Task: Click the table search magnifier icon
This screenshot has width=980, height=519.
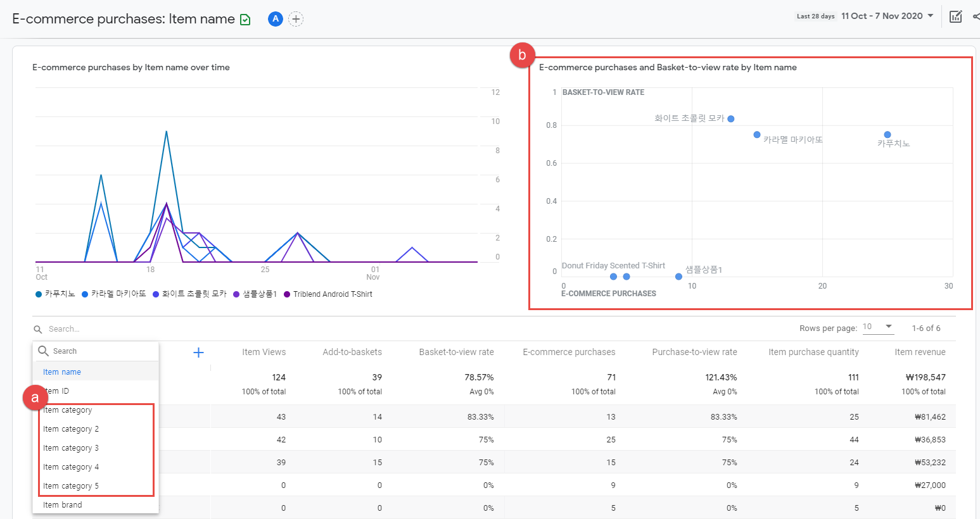Action: pos(38,329)
